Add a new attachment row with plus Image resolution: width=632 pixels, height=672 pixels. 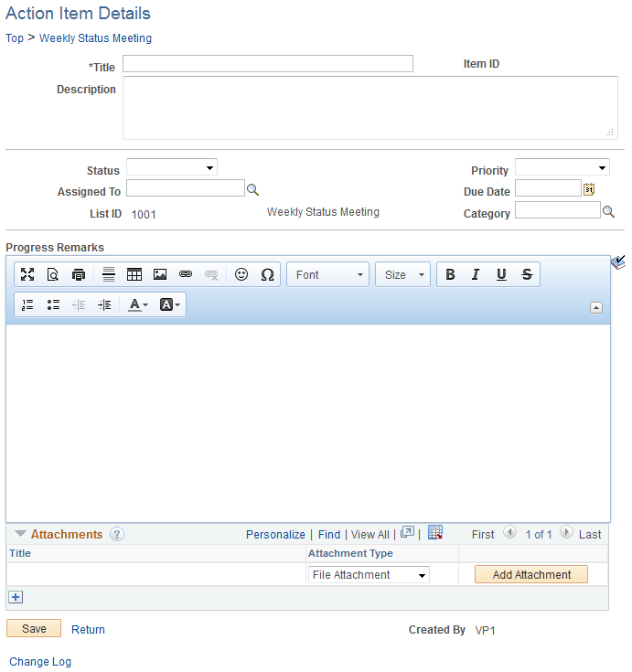[x=16, y=597]
